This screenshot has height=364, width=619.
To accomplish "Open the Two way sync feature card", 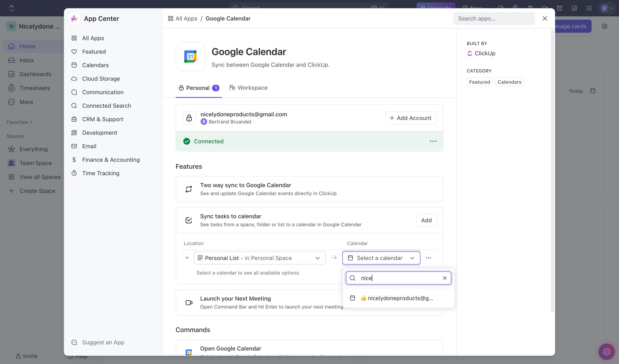I will [309, 189].
